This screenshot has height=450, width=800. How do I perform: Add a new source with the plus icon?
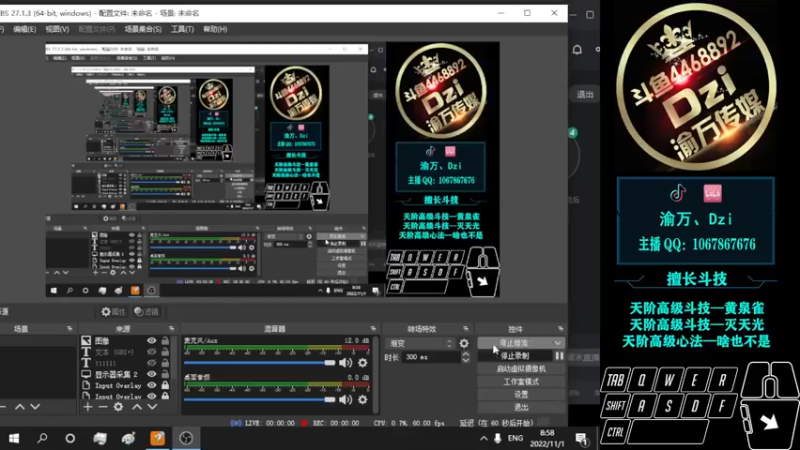pos(88,407)
